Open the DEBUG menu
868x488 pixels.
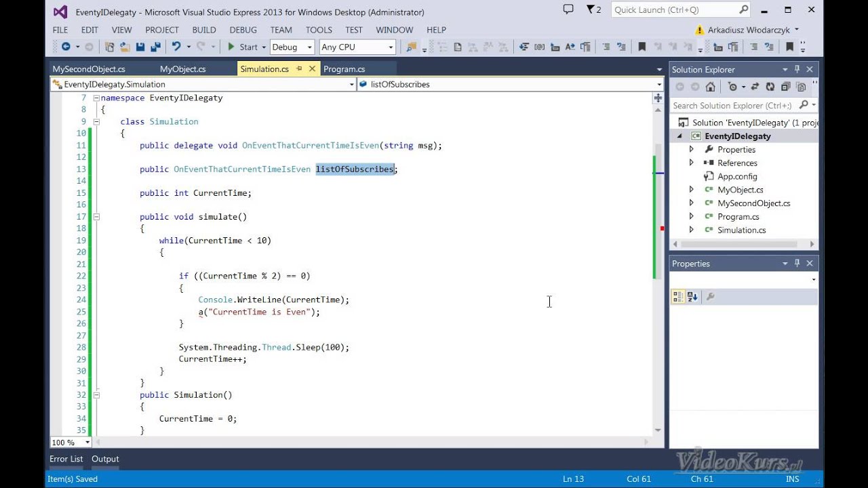click(243, 30)
